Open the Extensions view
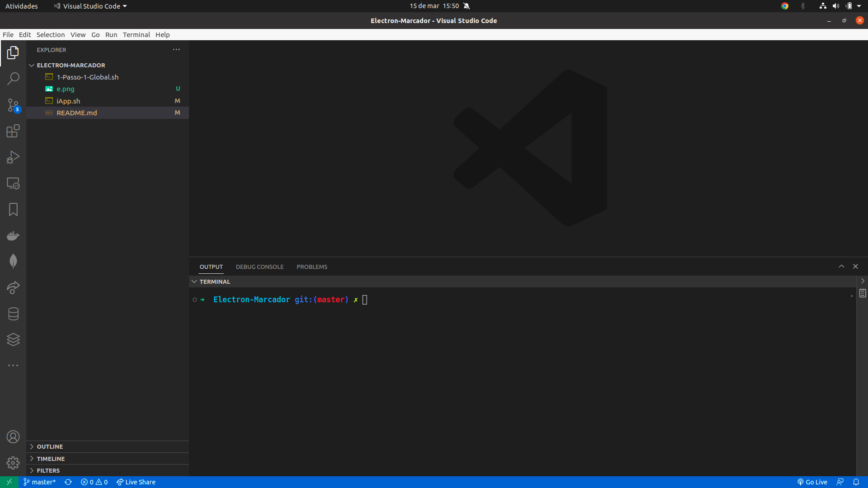Image resolution: width=868 pixels, height=488 pixels. [13, 131]
